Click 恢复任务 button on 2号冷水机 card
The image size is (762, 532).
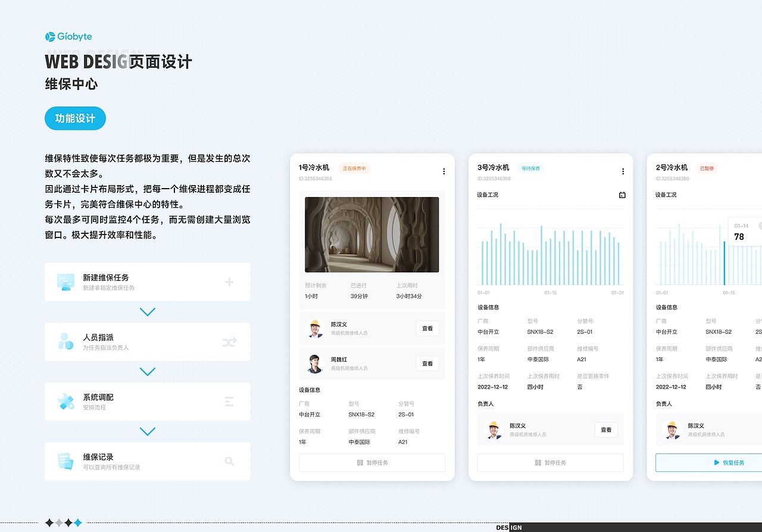click(708, 462)
